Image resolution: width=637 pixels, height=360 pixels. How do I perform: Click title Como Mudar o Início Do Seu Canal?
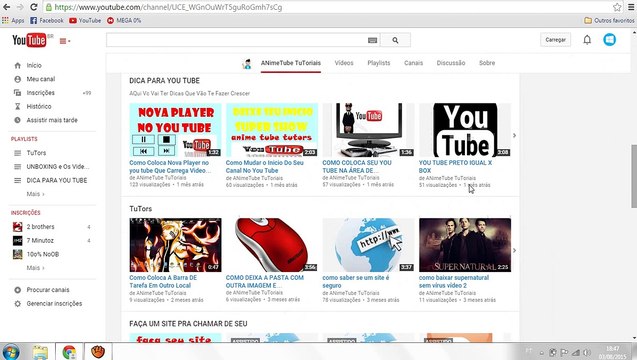pos(264,167)
